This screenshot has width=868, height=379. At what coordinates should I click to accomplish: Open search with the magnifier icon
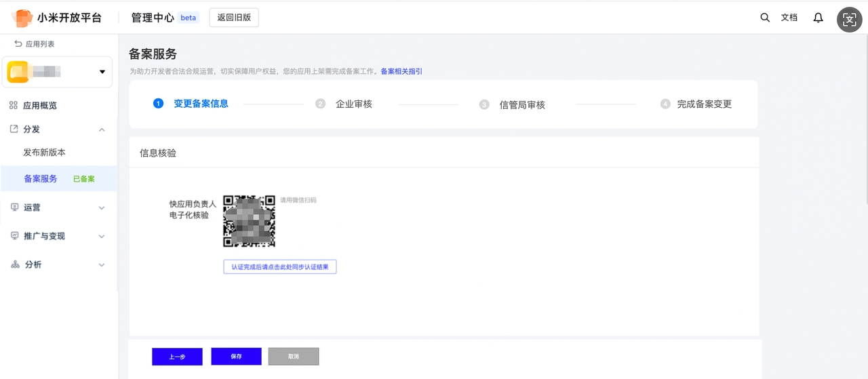pyautogui.click(x=765, y=18)
